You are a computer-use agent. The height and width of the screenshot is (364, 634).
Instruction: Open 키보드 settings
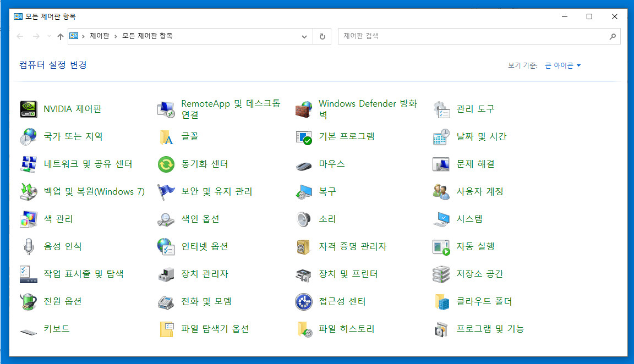(58, 328)
